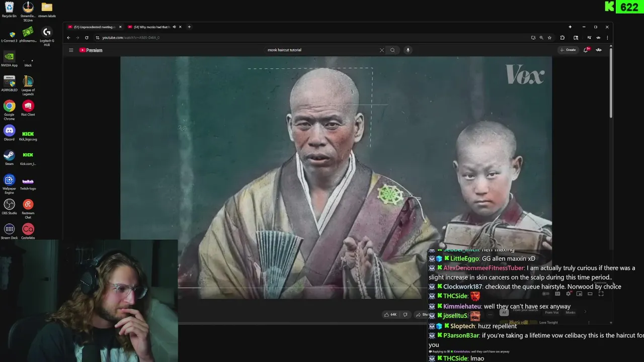The image size is (644, 362).
Task: Launch Riot Client desktop shortcut
Action: pos(28,108)
